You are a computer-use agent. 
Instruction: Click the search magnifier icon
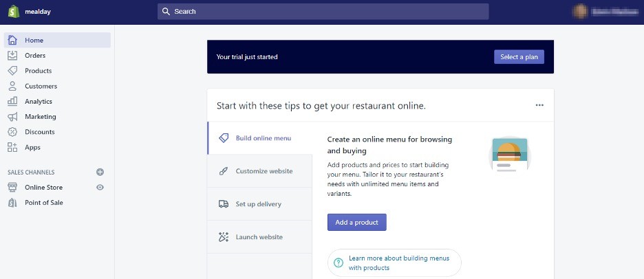pos(166,12)
